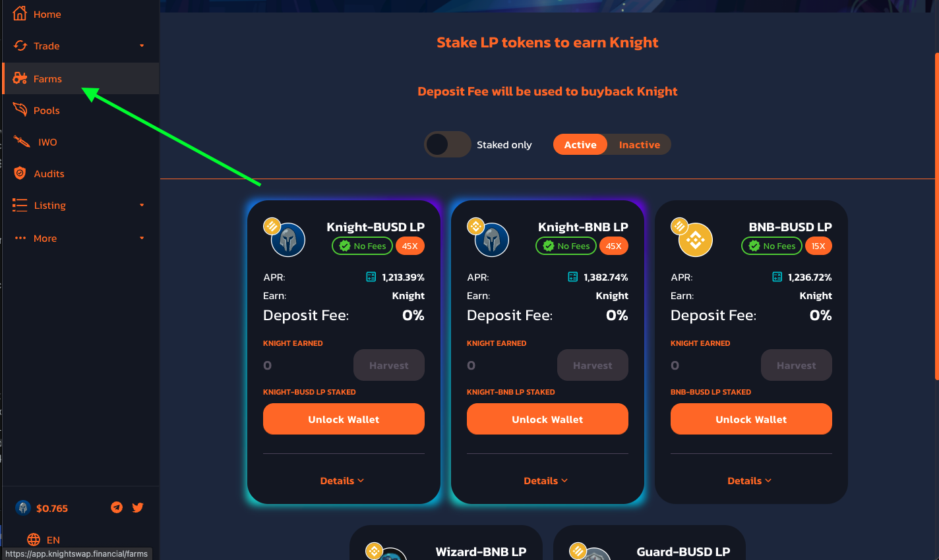
Task: Select the Active farms filter
Action: click(x=580, y=145)
